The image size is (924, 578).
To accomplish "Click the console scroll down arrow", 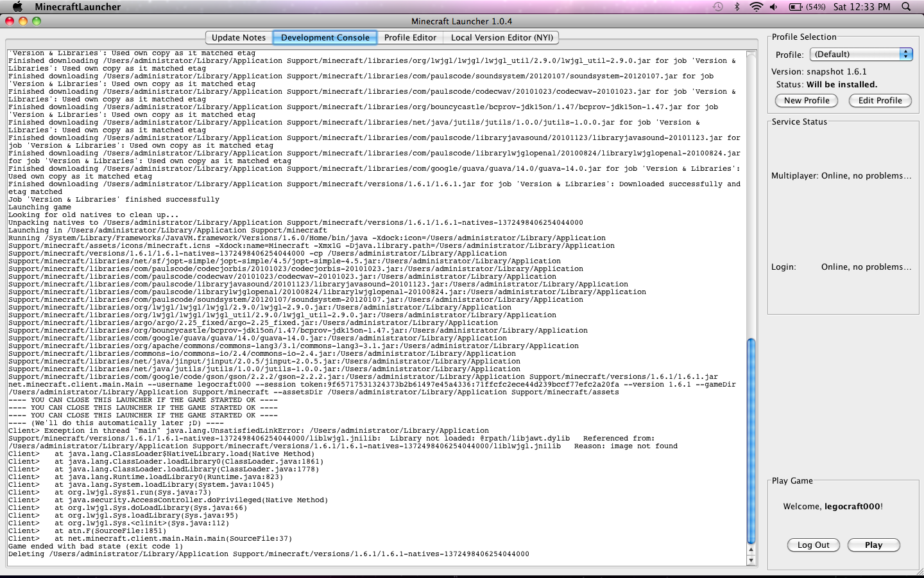I will [751, 560].
